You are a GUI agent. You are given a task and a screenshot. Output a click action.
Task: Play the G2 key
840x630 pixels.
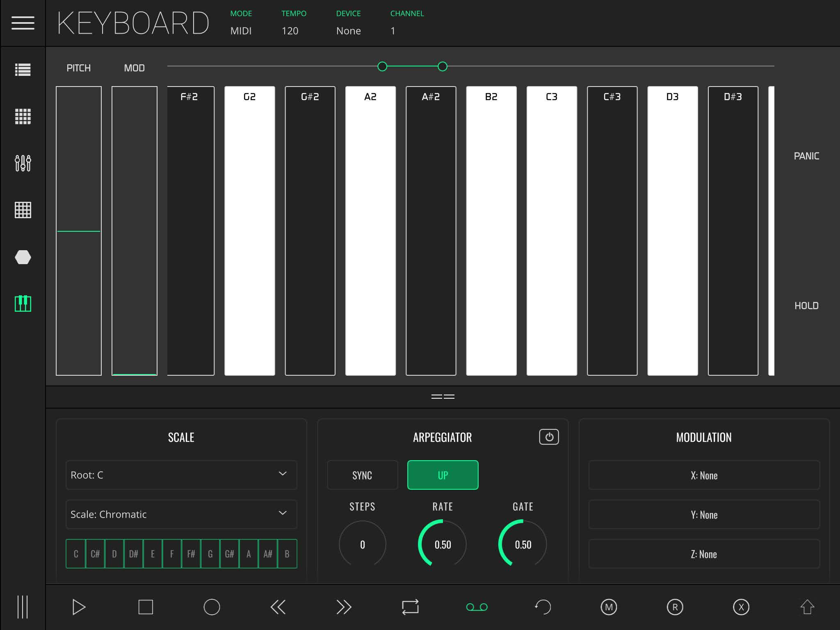click(x=249, y=231)
